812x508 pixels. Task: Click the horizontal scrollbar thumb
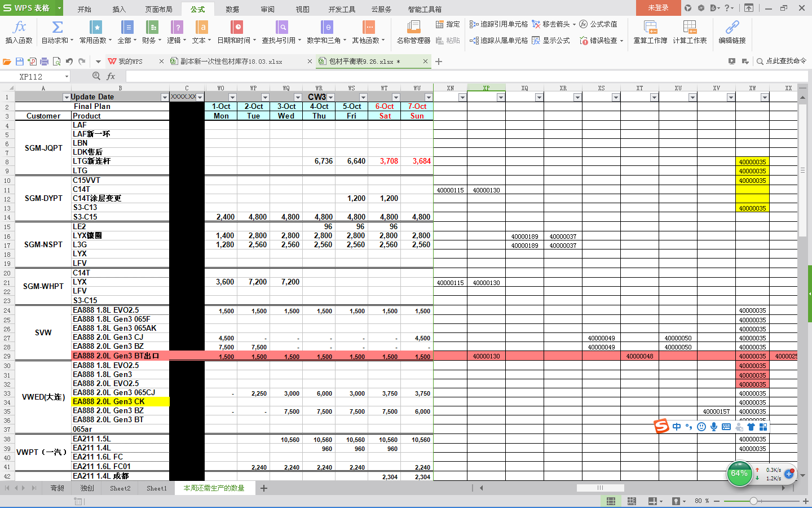click(600, 488)
